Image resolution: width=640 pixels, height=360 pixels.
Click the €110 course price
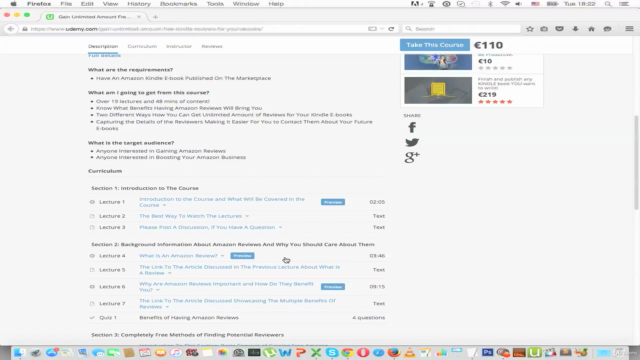[x=489, y=45]
